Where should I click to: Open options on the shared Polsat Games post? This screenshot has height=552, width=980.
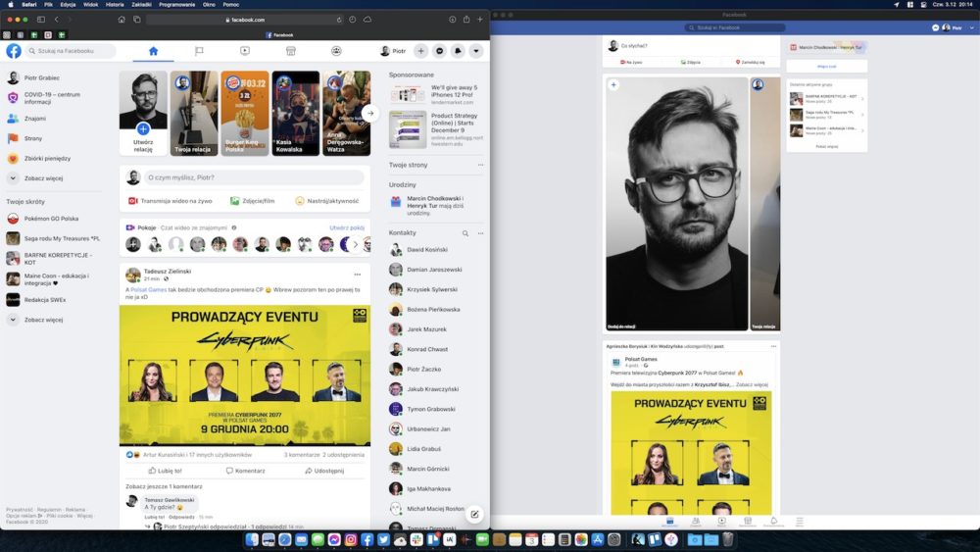(773, 346)
